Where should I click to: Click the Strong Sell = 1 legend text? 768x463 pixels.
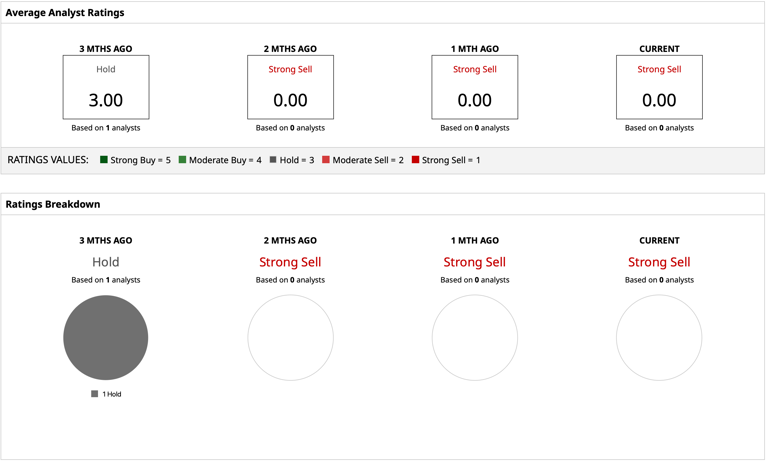pyautogui.click(x=451, y=160)
